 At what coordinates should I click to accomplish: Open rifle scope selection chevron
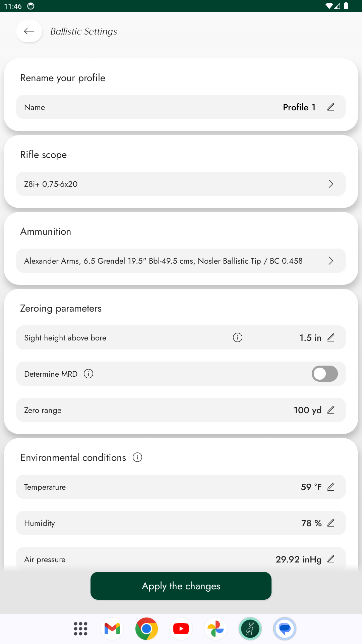(x=331, y=184)
